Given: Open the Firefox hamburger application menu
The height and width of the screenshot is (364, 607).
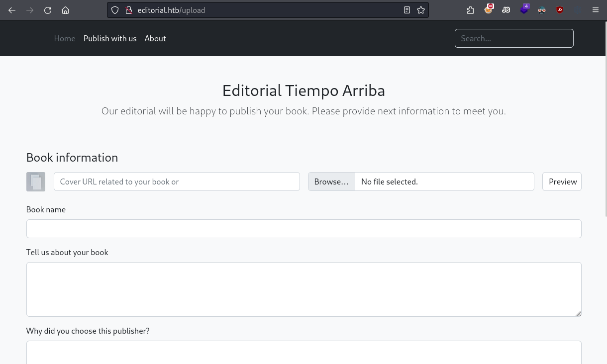Looking at the screenshot, I should pyautogui.click(x=595, y=10).
